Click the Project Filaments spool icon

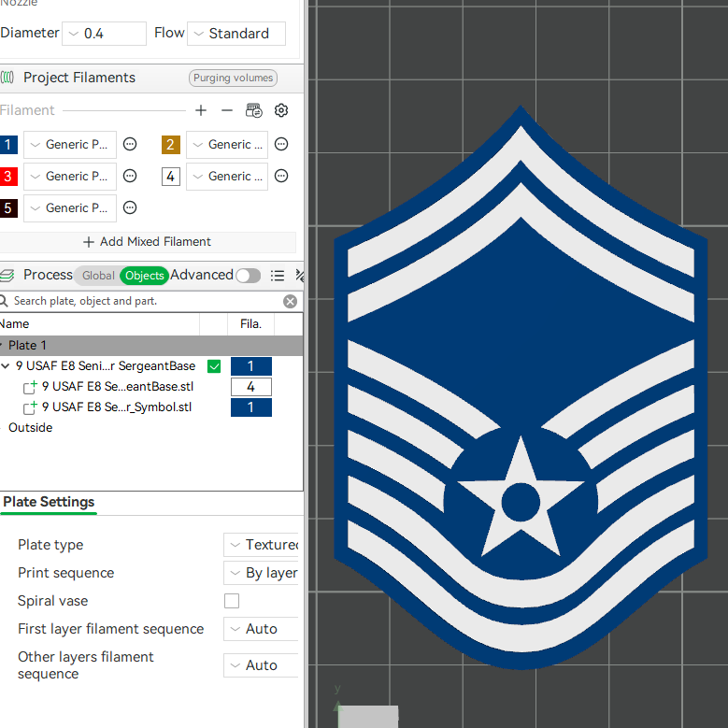[x=7, y=77]
